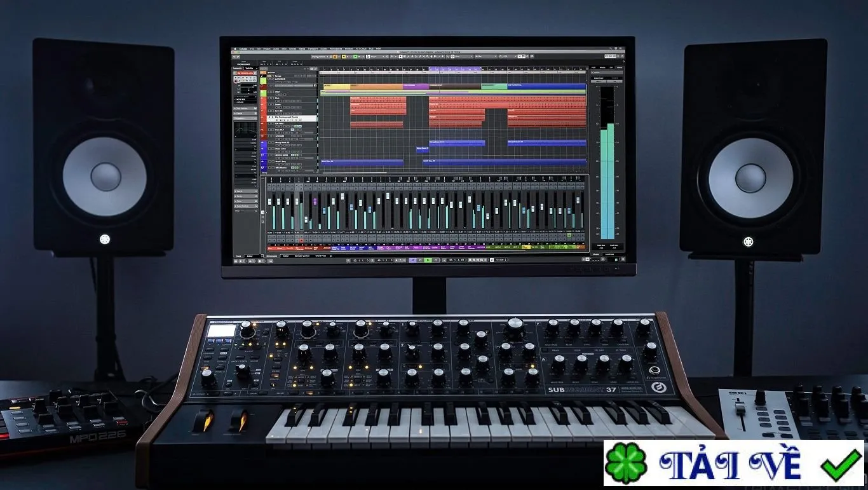Switch to the Meter tab in right zone
This screenshot has width=868, height=490.
pyautogui.click(x=619, y=67)
